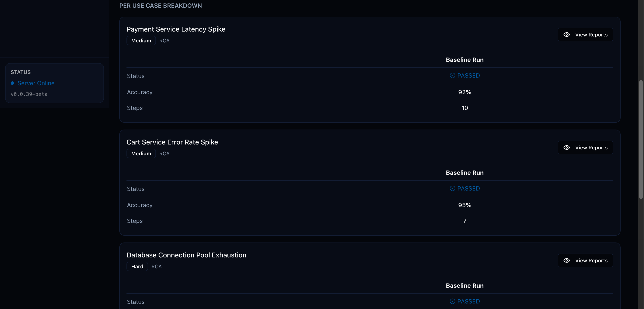Click Cart Service PASSED checkmark icon

452,188
